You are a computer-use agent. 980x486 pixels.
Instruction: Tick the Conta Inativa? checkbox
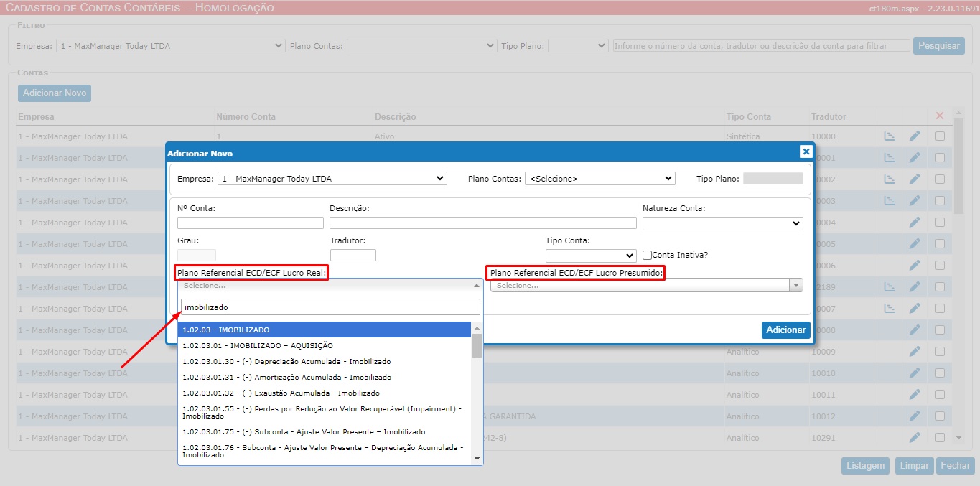click(648, 255)
